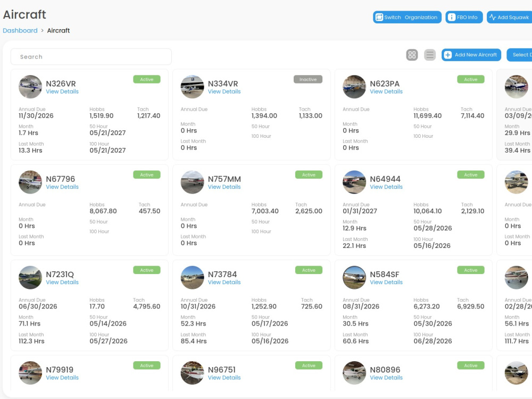Click annual due date 08/31/2026
The height and width of the screenshot is (399, 532).
[361, 306]
